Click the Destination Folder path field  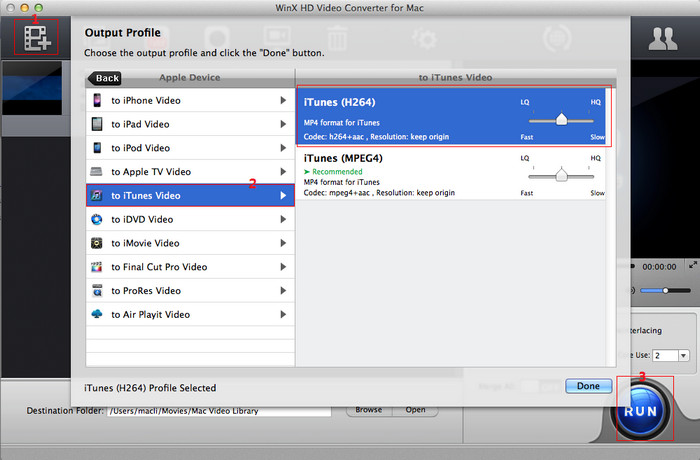[x=219, y=411]
